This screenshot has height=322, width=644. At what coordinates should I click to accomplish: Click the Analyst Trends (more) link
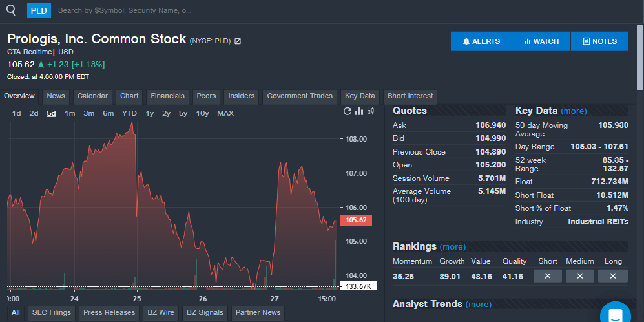479,305
